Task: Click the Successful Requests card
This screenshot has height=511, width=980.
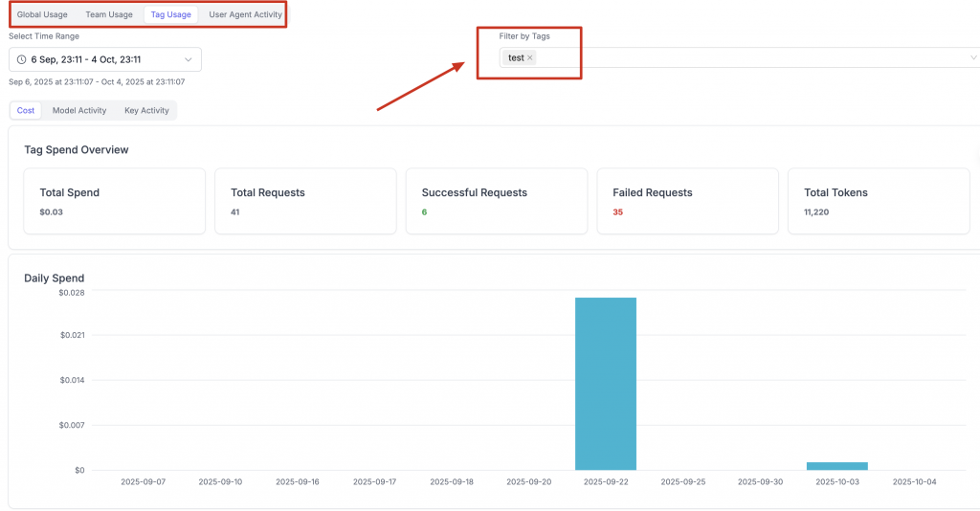Action: click(x=497, y=201)
